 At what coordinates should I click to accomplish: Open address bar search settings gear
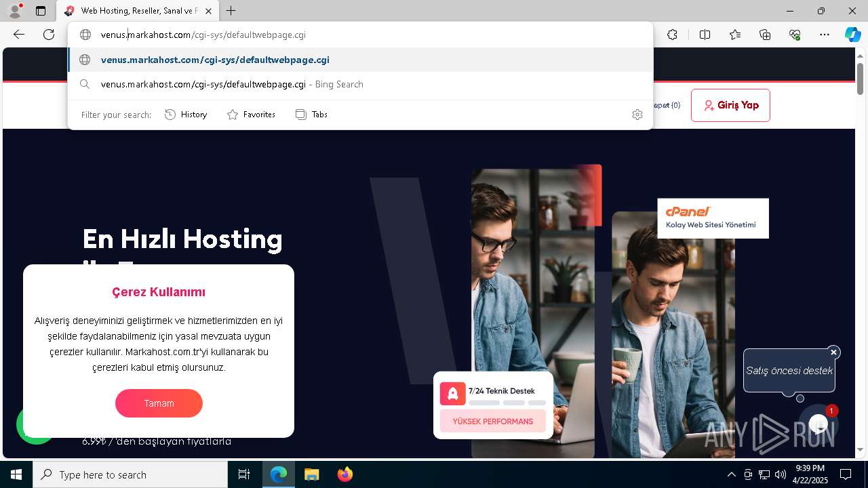click(x=637, y=115)
